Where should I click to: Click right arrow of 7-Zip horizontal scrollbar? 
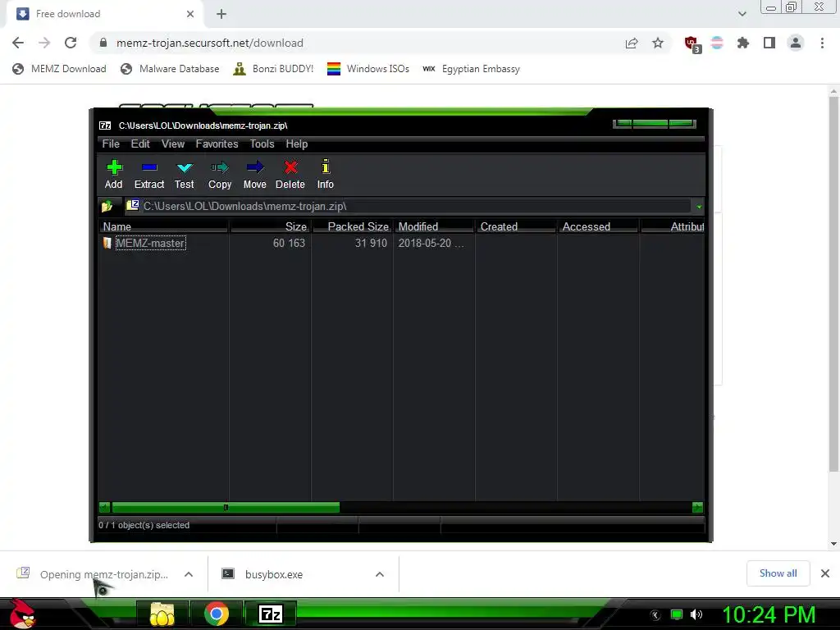697,507
